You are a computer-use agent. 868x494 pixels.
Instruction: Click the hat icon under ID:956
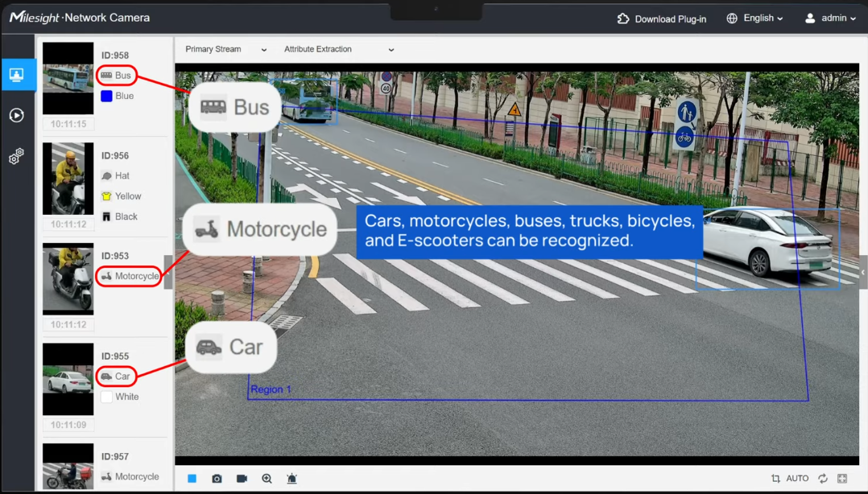click(x=107, y=176)
